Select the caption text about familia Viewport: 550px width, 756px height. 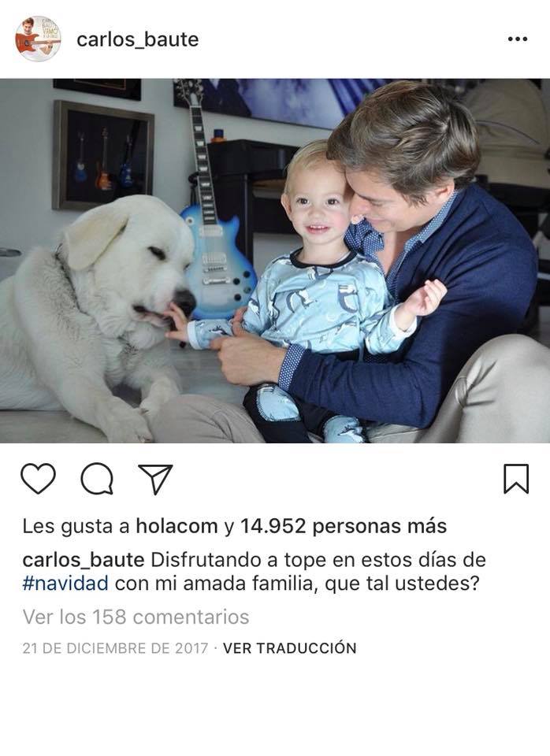tap(255, 572)
